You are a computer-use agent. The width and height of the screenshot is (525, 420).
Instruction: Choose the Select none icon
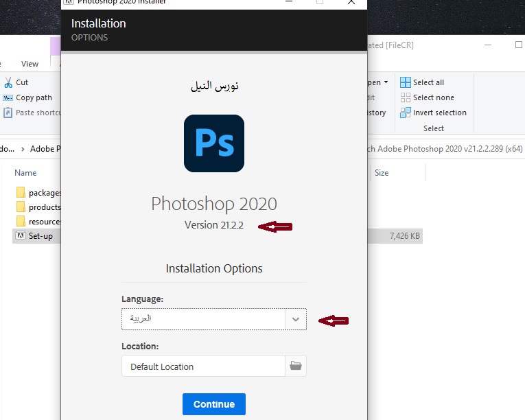(406, 97)
